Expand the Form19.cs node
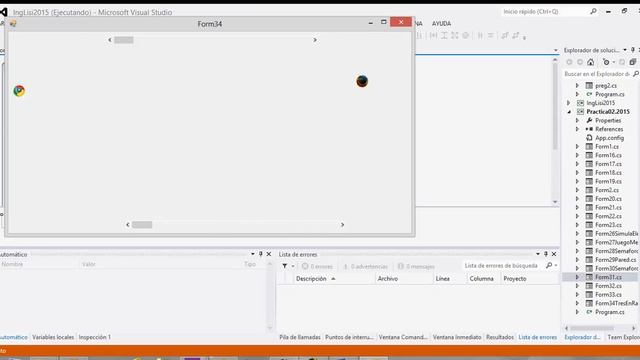 pos(577,181)
